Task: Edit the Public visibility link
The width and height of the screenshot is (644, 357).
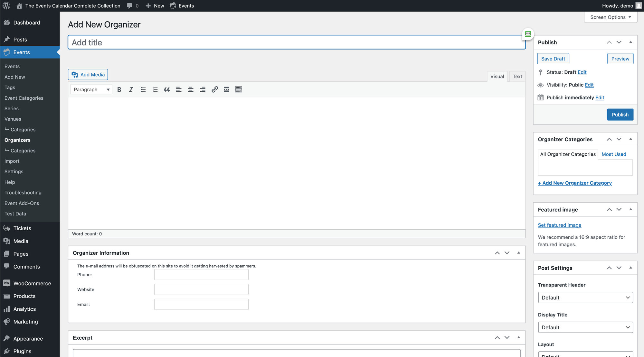Action: click(589, 85)
